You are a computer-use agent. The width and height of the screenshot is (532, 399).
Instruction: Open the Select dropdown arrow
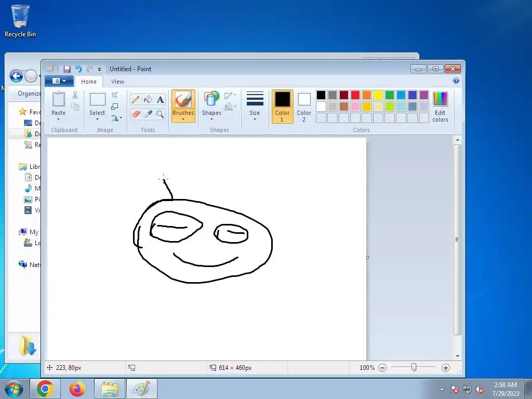click(x=97, y=119)
